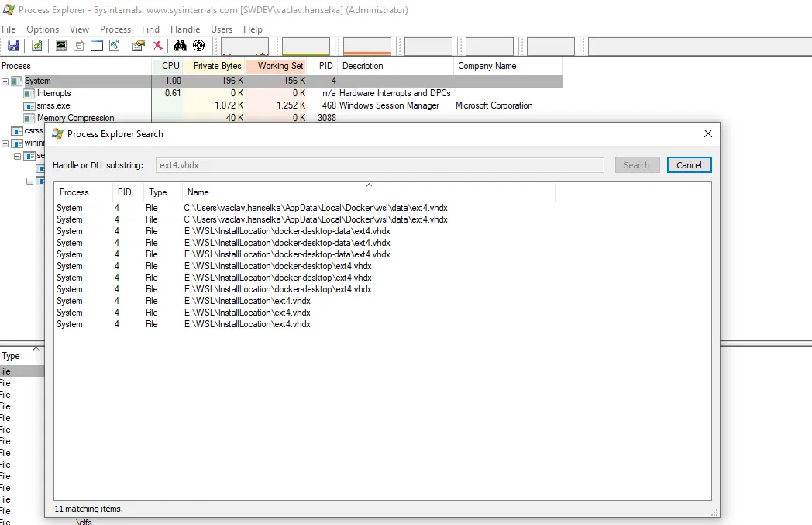
Task: Click the Interrupts process icon
Action: coord(29,93)
